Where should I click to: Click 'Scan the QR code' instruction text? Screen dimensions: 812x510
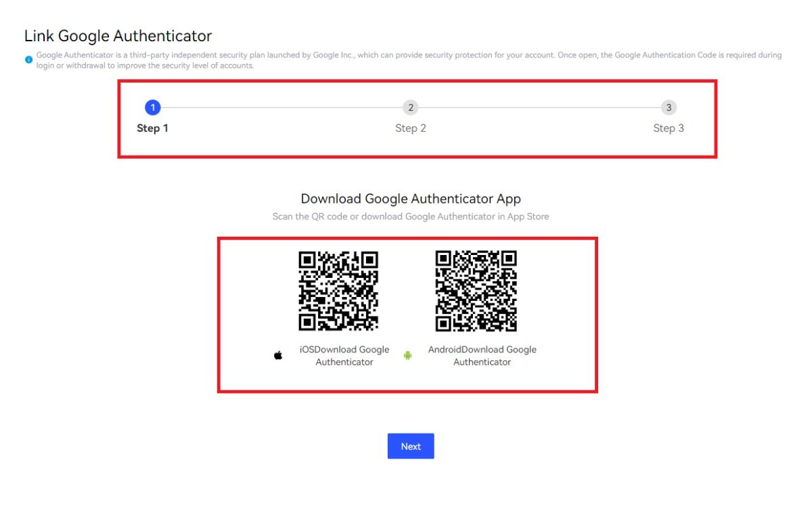point(411,216)
